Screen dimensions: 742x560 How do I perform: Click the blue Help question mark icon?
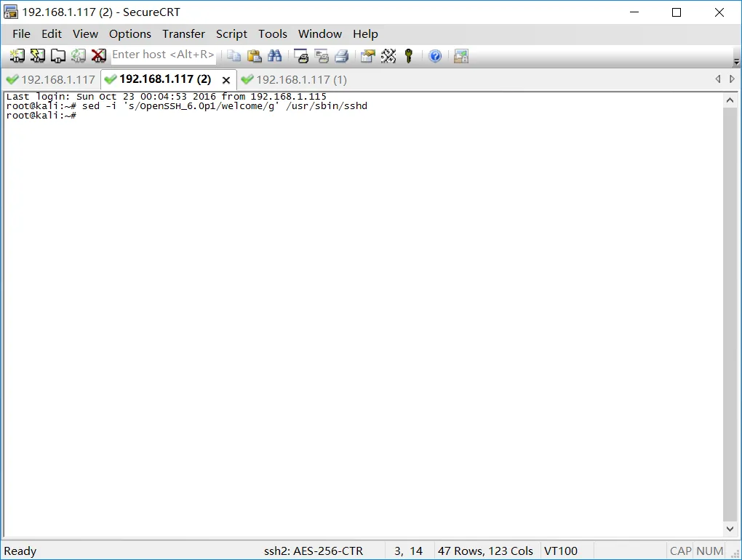coord(435,56)
